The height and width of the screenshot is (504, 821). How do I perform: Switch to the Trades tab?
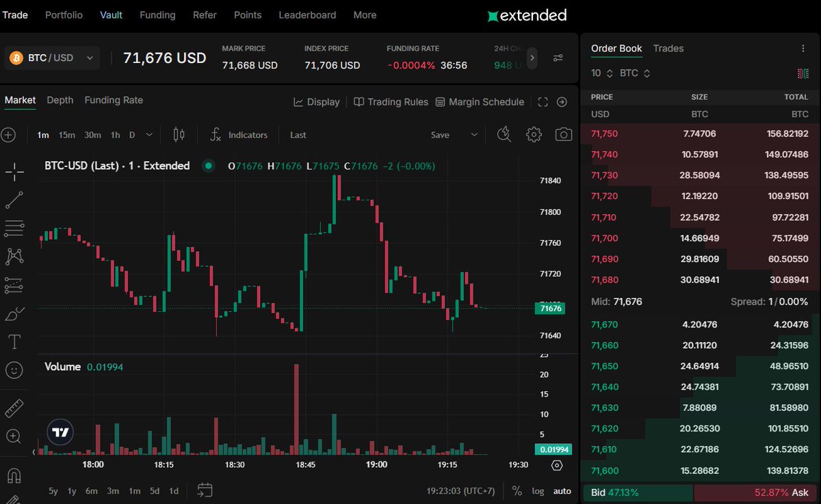tap(668, 49)
